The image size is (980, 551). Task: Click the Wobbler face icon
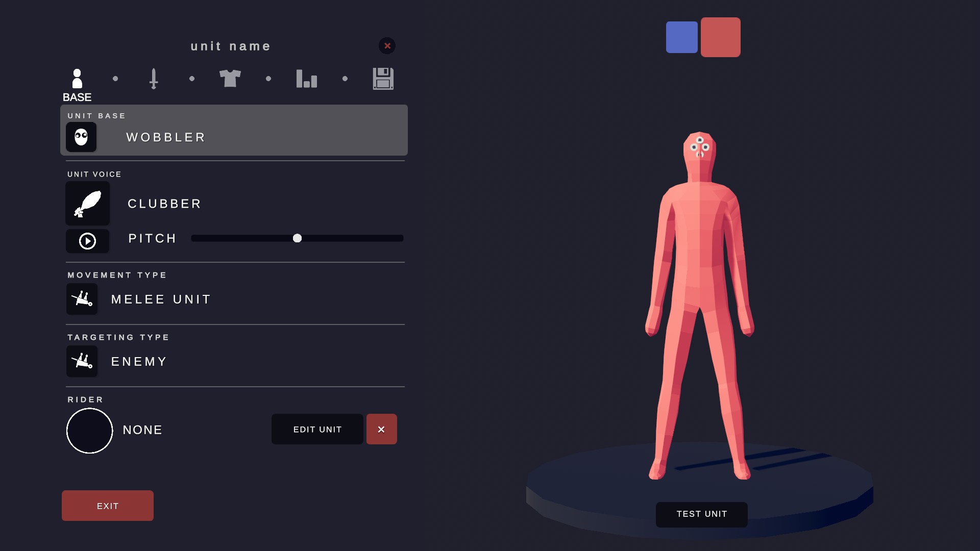click(x=81, y=137)
